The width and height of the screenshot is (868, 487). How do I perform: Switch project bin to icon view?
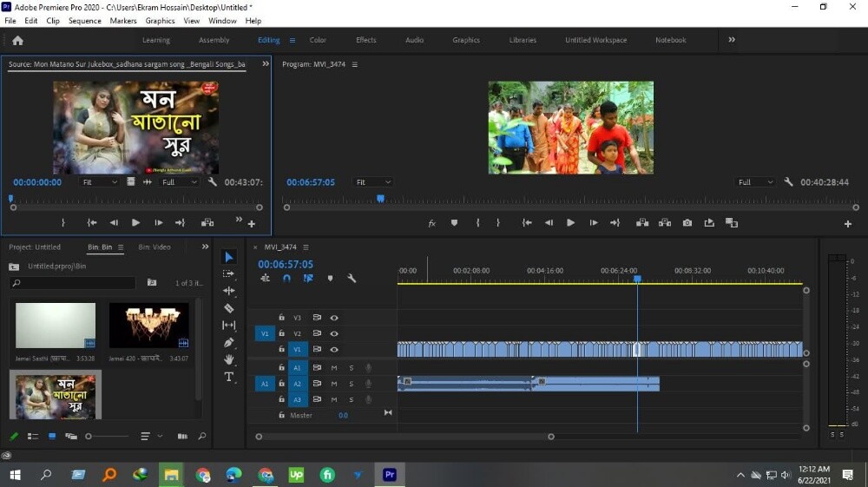click(x=52, y=436)
